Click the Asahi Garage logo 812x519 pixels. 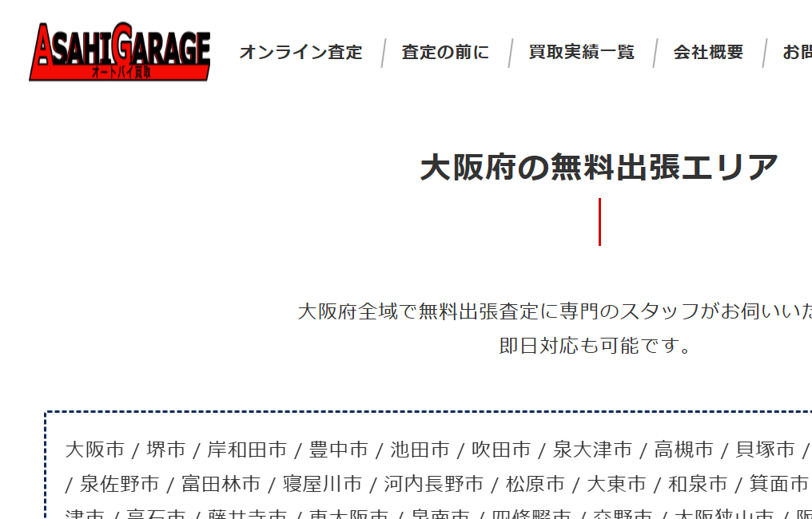(x=120, y=51)
